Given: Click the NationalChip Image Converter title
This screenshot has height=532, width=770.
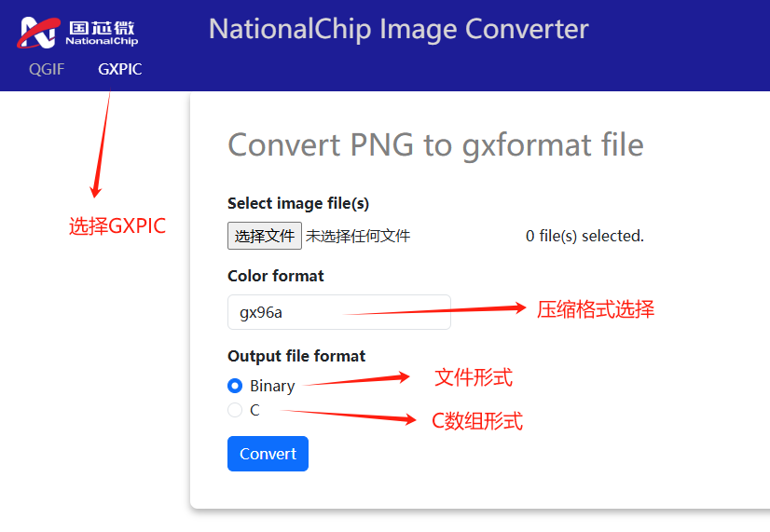Looking at the screenshot, I should (399, 30).
